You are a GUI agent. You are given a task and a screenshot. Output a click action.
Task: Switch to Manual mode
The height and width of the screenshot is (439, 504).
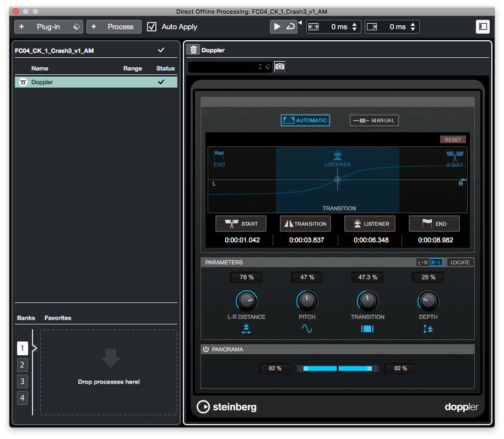[x=374, y=121]
